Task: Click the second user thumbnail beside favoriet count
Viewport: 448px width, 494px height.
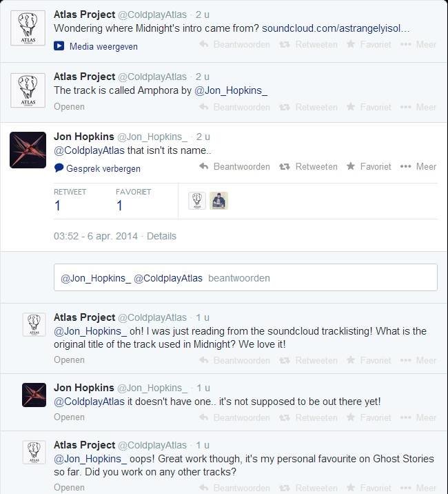Action: pos(218,201)
